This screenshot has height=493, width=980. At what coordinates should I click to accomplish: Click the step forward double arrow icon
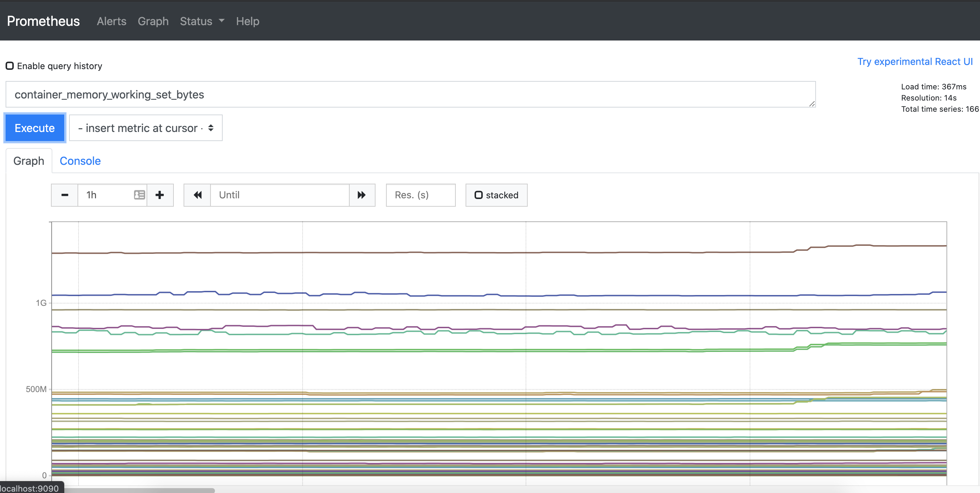pyautogui.click(x=363, y=194)
